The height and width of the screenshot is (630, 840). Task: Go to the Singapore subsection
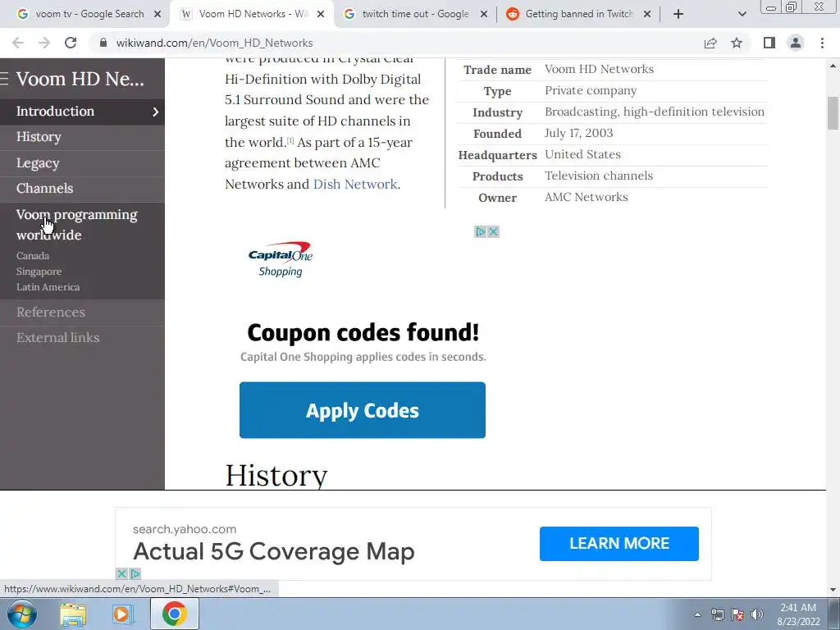pyautogui.click(x=39, y=272)
